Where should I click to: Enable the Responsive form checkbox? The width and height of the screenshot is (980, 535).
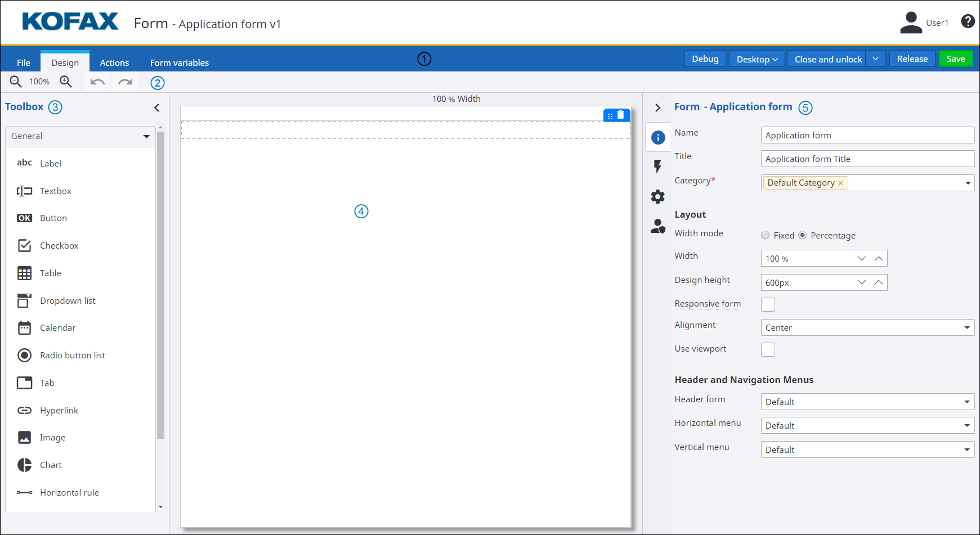pos(768,304)
